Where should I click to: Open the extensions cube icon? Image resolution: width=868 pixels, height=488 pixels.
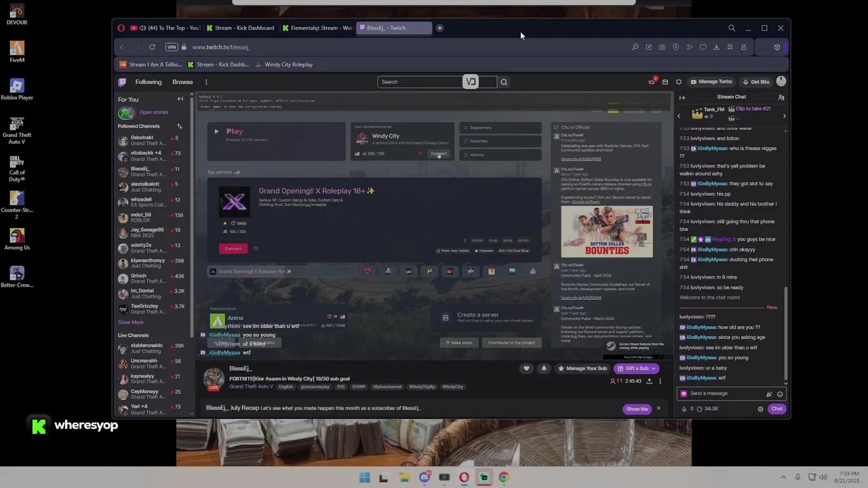[x=777, y=47]
